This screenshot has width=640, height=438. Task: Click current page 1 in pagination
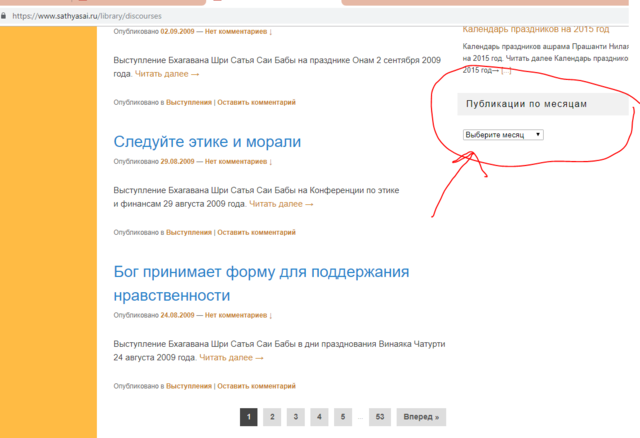click(x=249, y=417)
